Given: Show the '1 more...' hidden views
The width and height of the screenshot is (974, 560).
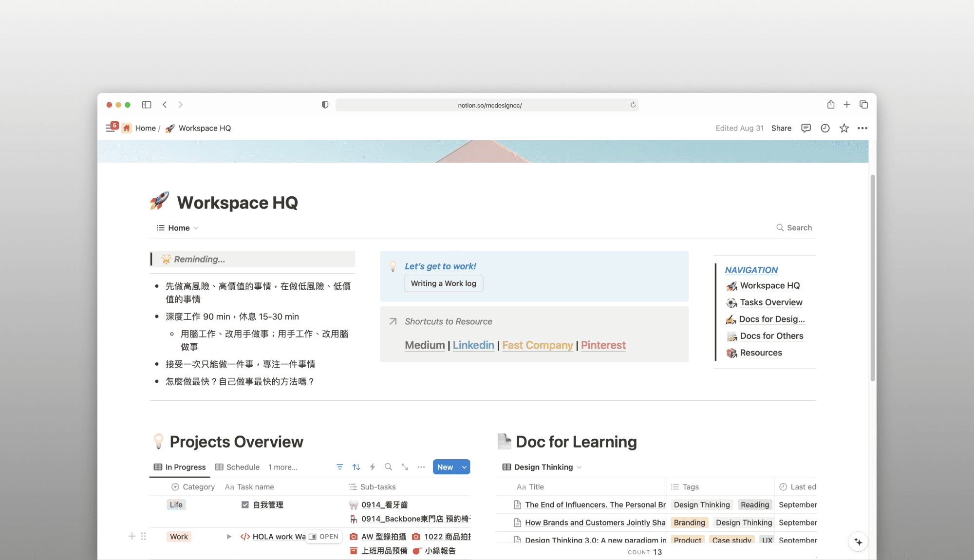Looking at the screenshot, I should coord(282,467).
